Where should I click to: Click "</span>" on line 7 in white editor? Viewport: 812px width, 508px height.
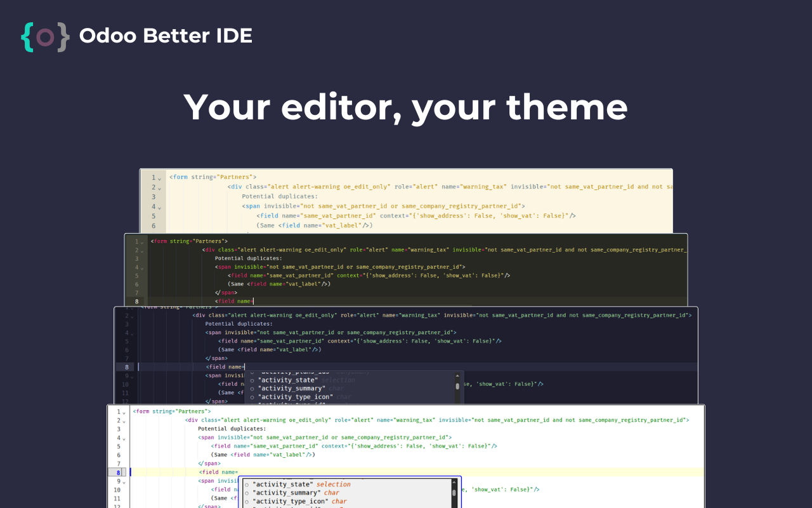tap(209, 464)
